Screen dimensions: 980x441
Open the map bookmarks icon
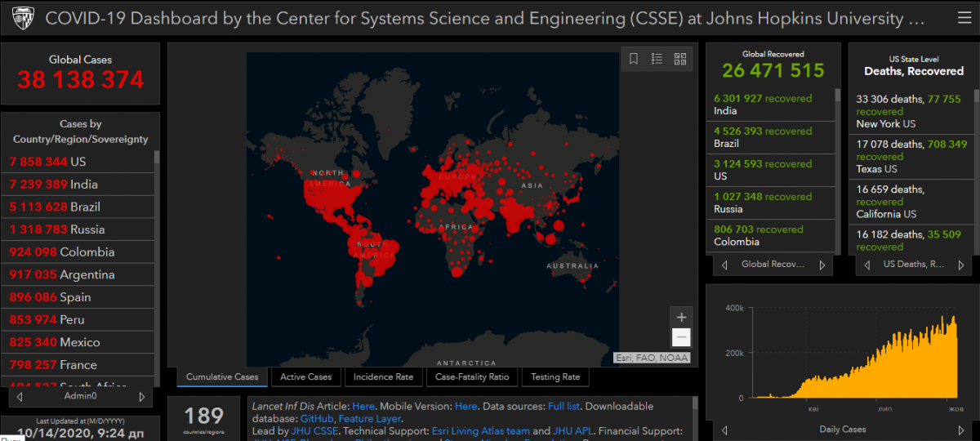[x=634, y=59]
